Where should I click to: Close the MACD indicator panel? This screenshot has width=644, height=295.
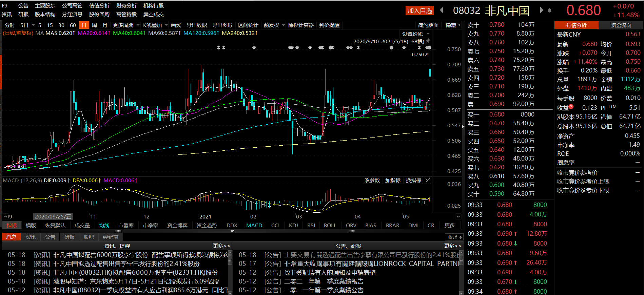tap(428, 181)
